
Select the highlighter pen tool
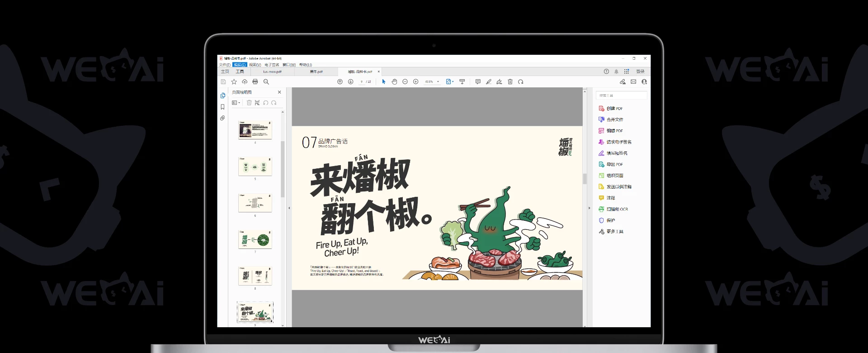click(x=489, y=82)
